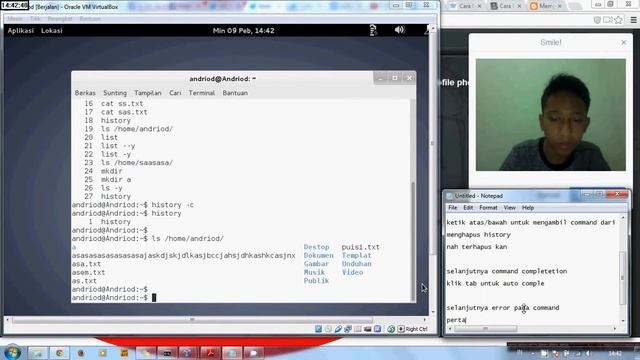The image size is (640, 360).
Task: Open the command prompt icon on the taskbar
Action: (x=167, y=353)
